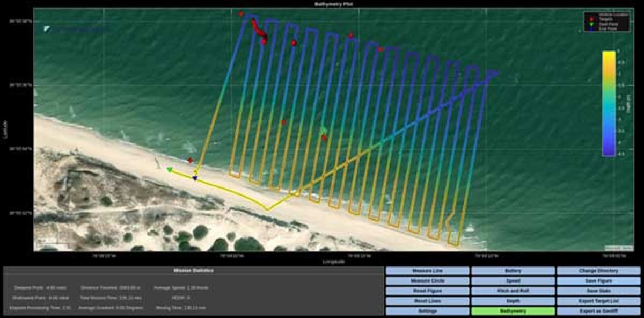Viewport: 644px width, 318px height.
Task: Switch to the Bathymetry view
Action: [513, 312]
